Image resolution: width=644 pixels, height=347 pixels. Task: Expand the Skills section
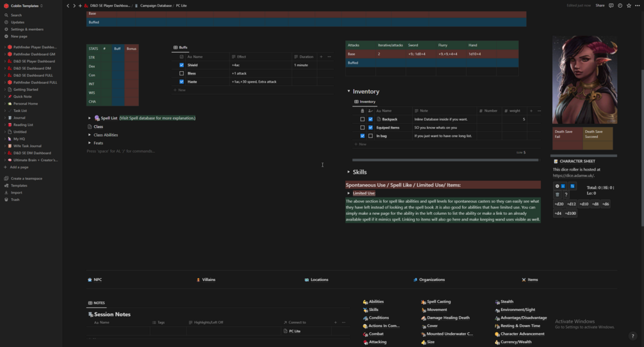coord(349,172)
